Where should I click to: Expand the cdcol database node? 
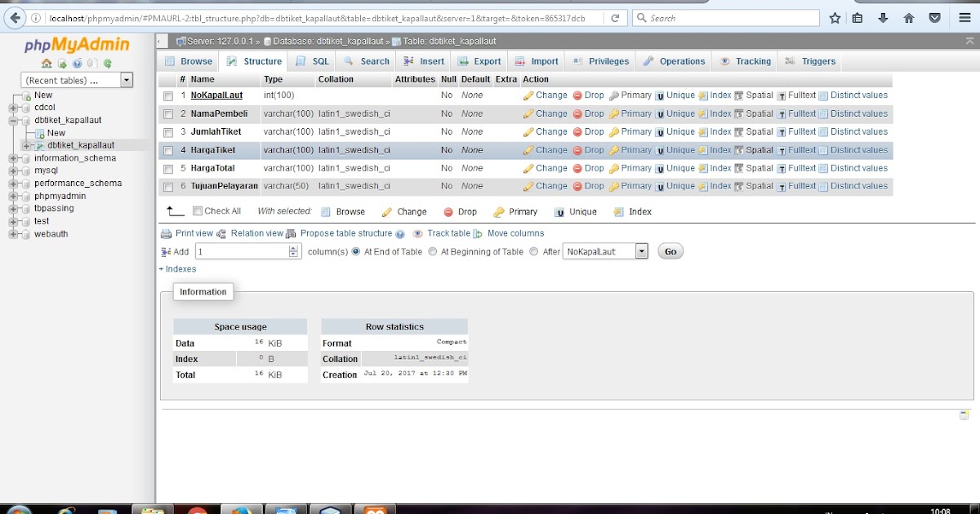click(x=14, y=108)
